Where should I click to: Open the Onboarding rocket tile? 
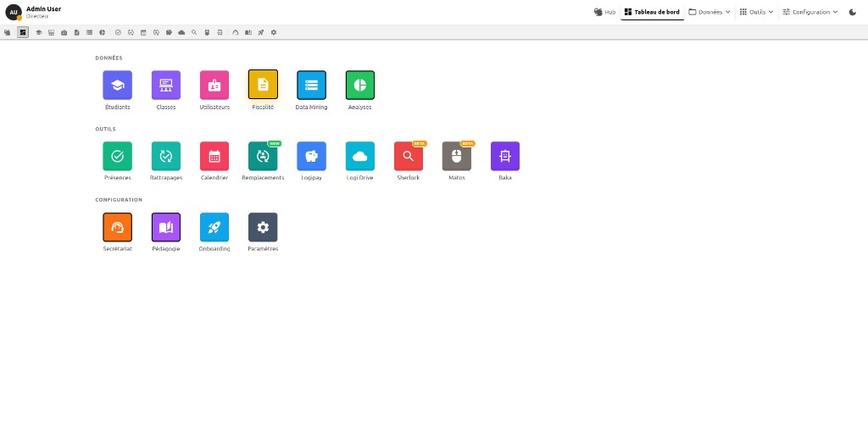pos(214,227)
